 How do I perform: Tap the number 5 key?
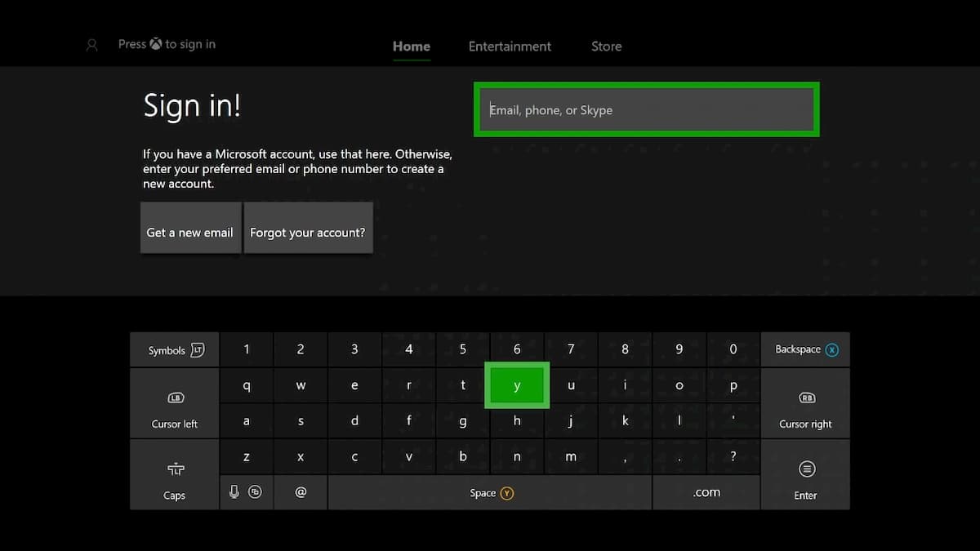463,349
